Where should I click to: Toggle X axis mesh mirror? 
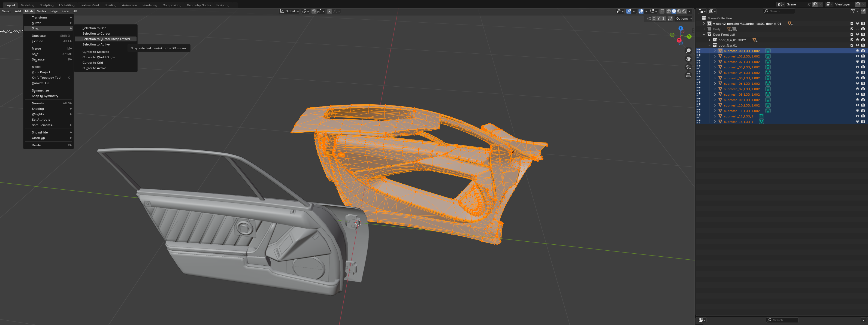coord(654,19)
